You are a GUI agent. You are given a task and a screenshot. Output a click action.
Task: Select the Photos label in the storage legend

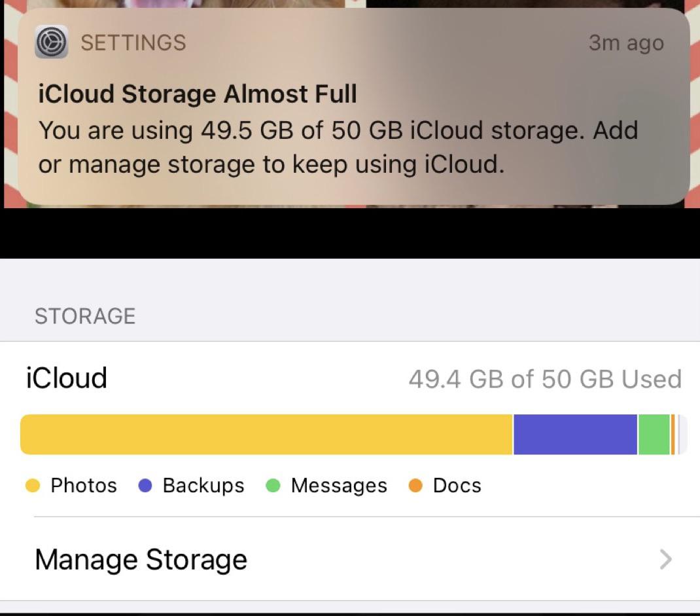(84, 485)
